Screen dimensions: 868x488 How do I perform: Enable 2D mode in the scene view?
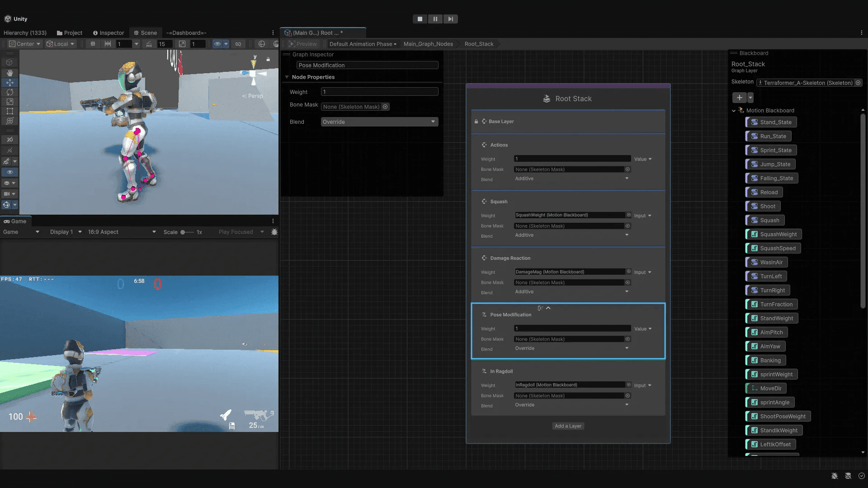pos(10,139)
